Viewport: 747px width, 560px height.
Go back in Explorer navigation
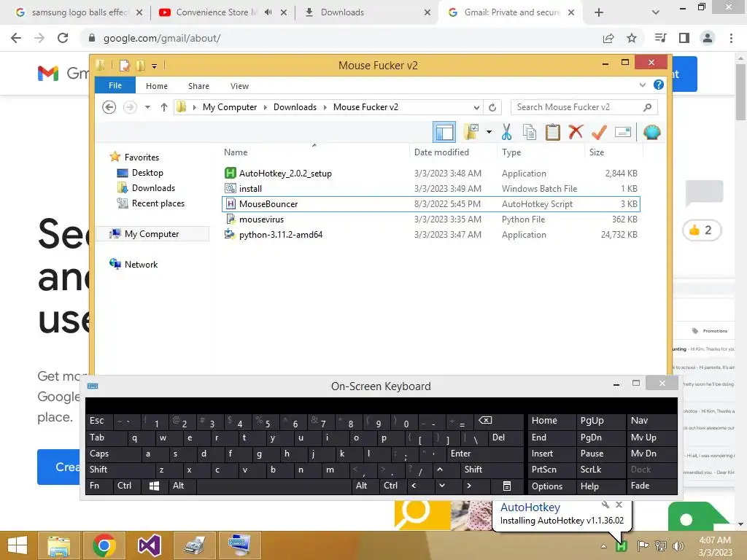[109, 107]
